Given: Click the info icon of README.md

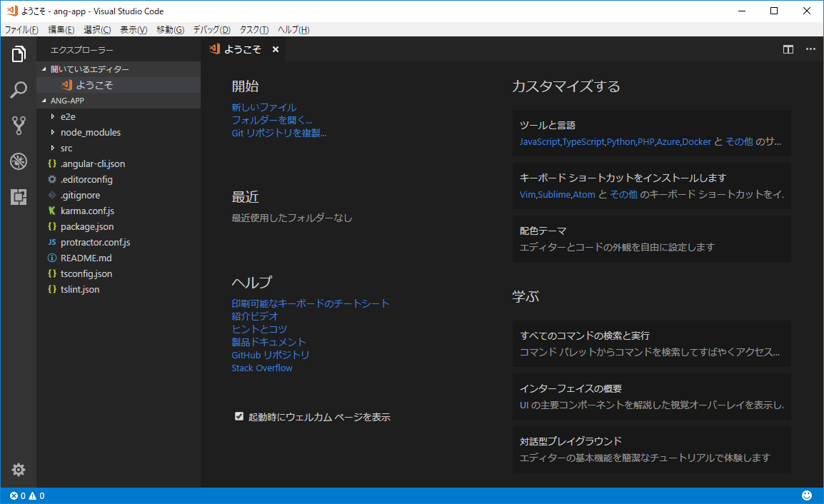Looking at the screenshot, I should point(52,258).
